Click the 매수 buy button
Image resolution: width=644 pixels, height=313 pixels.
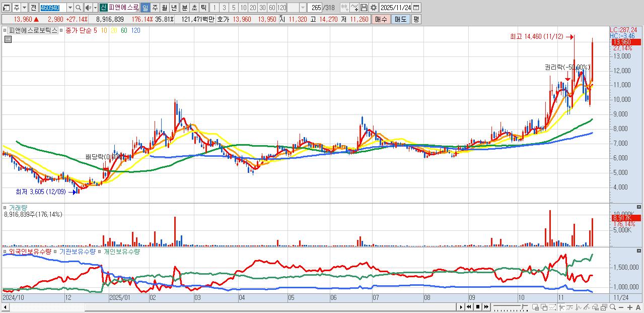pos(381,19)
